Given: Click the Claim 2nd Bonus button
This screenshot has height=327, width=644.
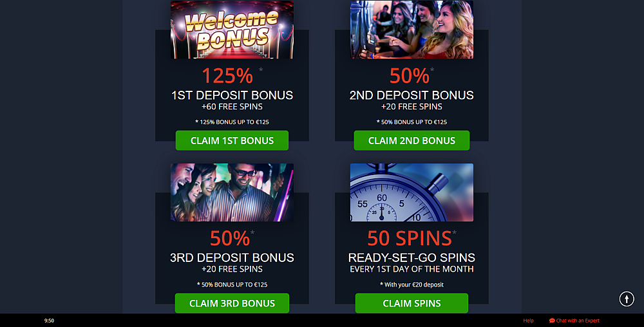Looking at the screenshot, I should pos(412,140).
